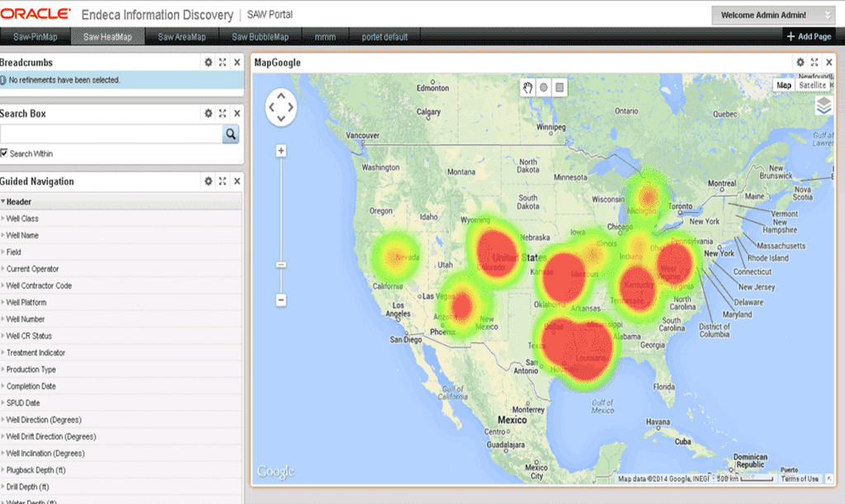Switch map to Map view

[x=784, y=85]
